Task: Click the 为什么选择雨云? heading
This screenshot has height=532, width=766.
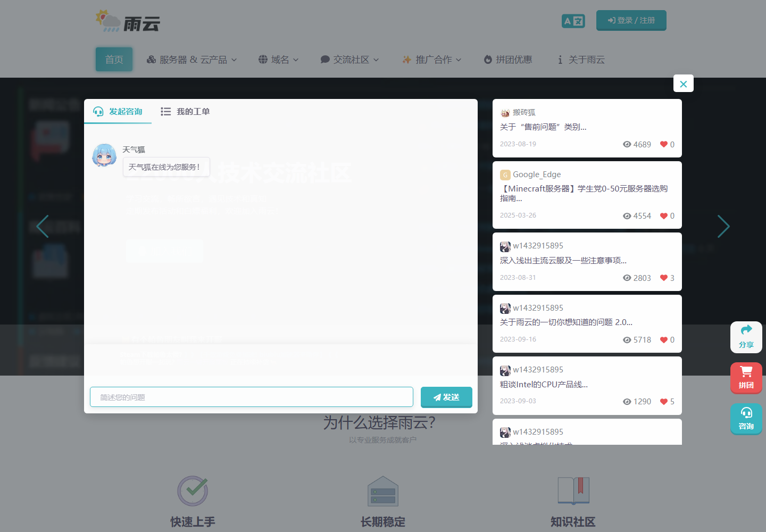Action: click(x=379, y=423)
